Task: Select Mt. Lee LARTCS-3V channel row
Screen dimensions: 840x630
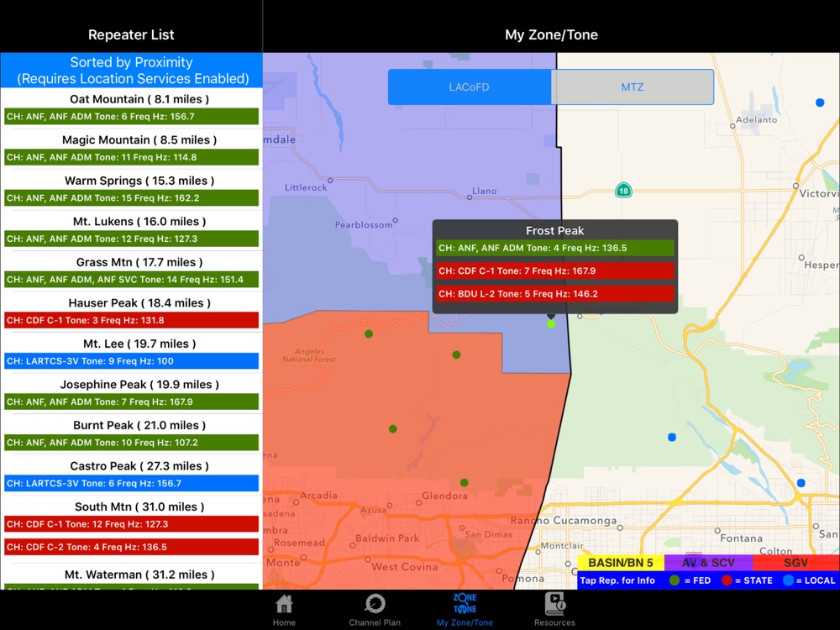Action: [131, 361]
